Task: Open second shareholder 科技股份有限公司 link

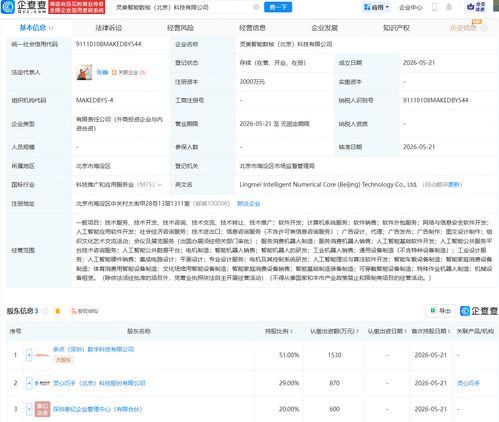Action: 99,383
